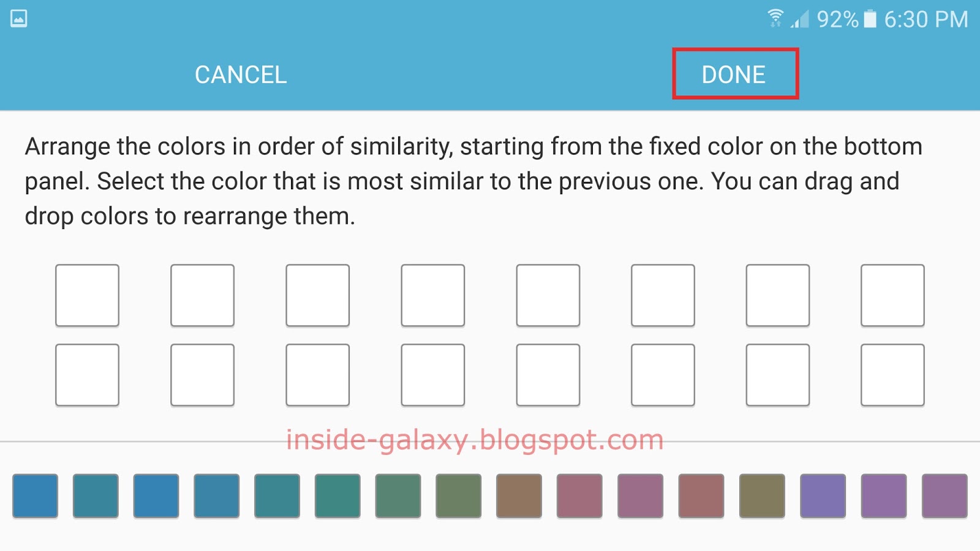Tap the first empty square in the top row
Screen dimensions: 980x551
click(x=87, y=294)
